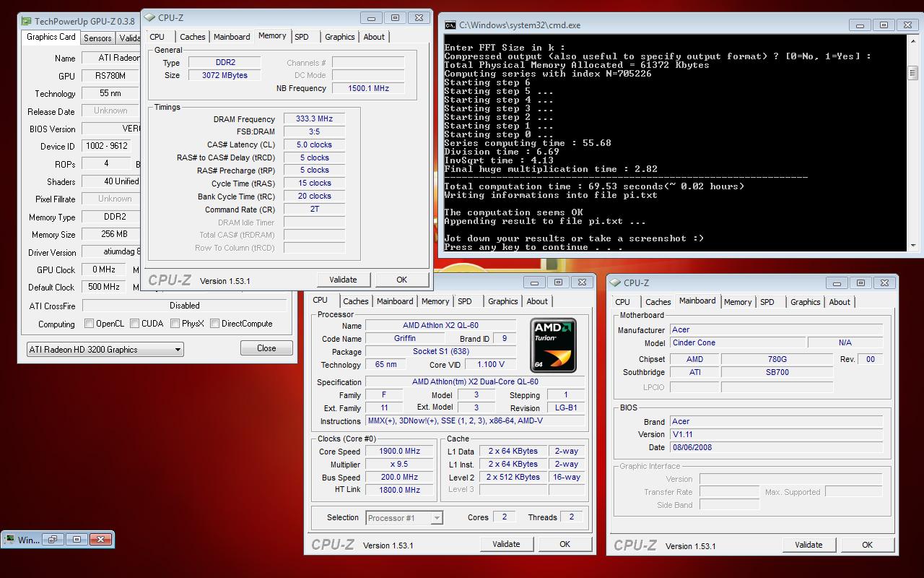Click the motherboard Model Cinder Cone field
Image resolution: width=924 pixels, height=578 pixels.
click(x=737, y=342)
